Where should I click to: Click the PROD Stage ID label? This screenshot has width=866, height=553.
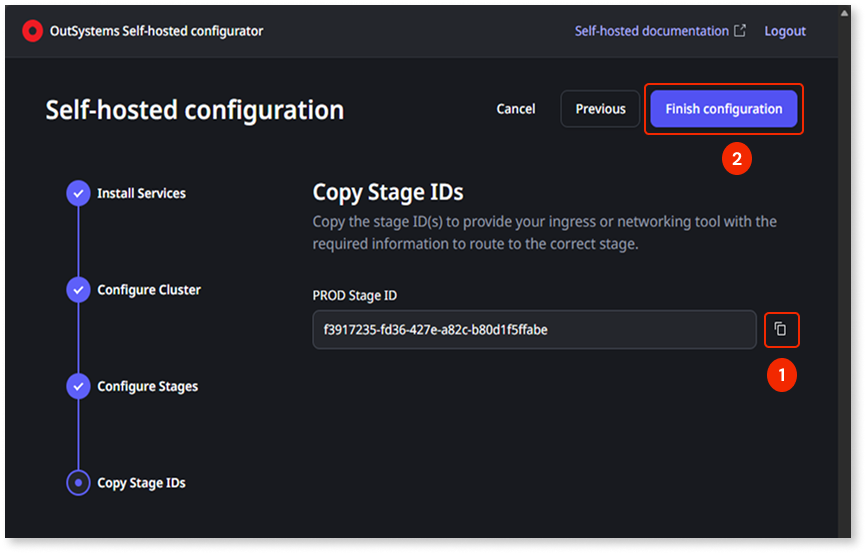coord(355,296)
